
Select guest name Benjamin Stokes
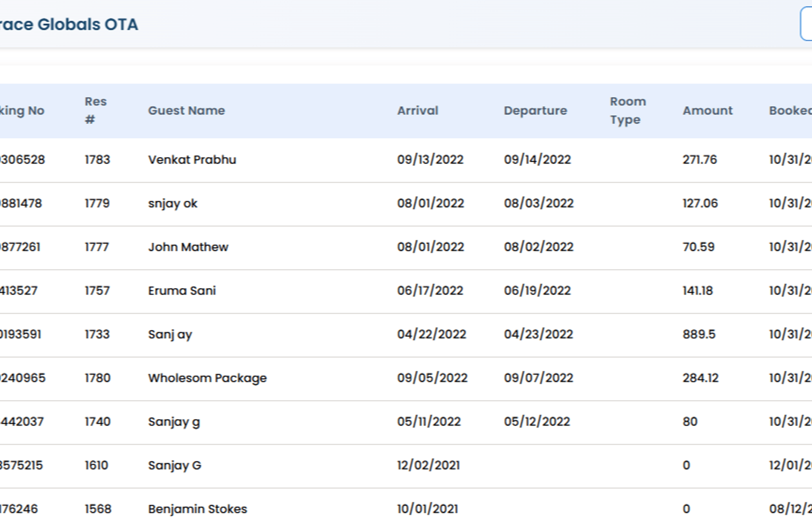tap(197, 509)
